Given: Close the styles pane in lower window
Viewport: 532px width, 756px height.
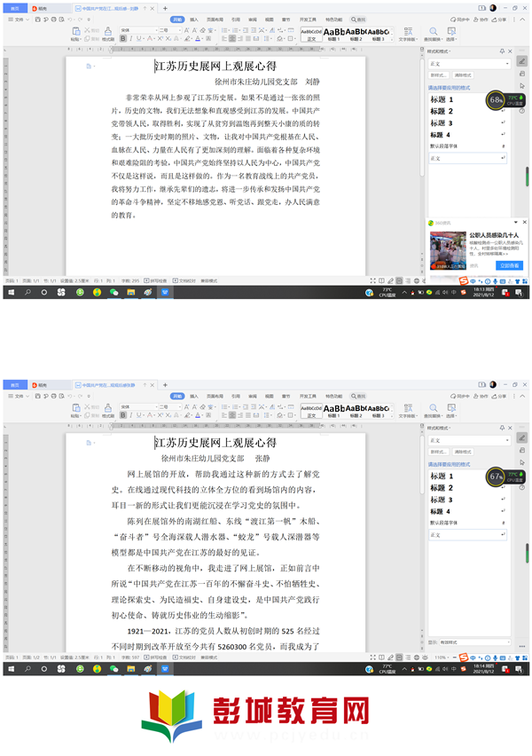Looking at the screenshot, I should tap(511, 428).
